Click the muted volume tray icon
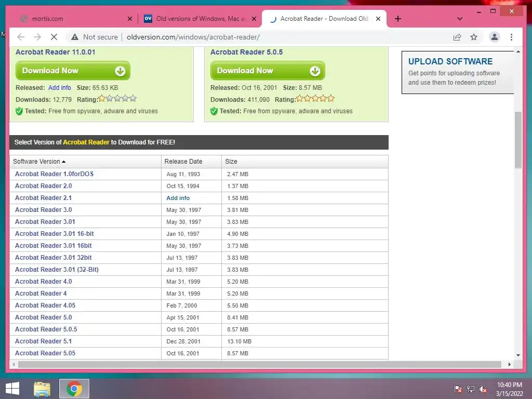This screenshot has height=399, width=532. coord(483,389)
